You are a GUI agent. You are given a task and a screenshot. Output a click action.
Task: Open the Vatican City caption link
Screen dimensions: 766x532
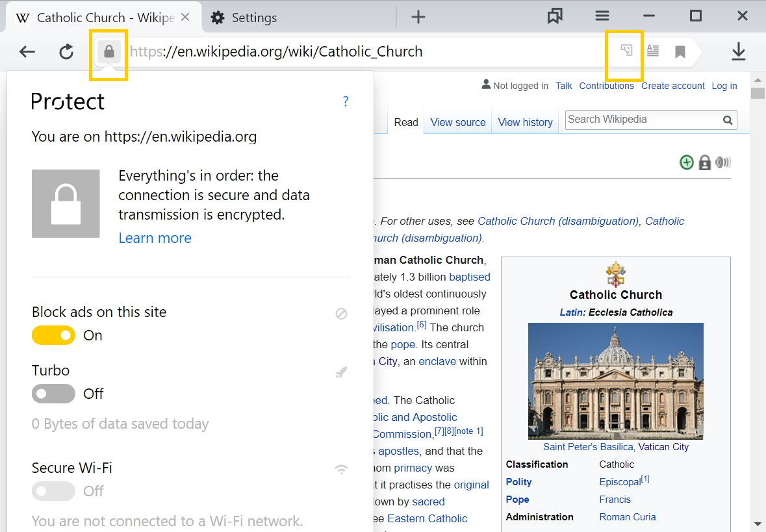pyautogui.click(x=663, y=446)
